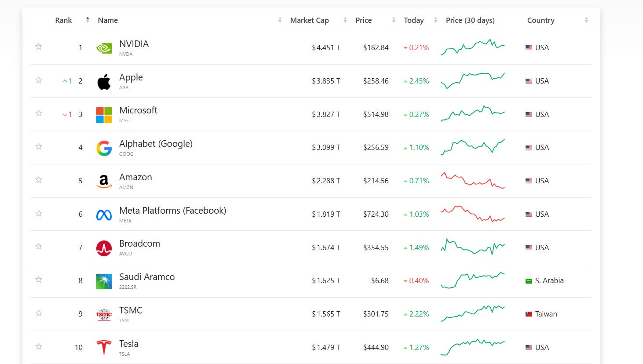This screenshot has height=364, width=643.
Task: Click Microsoft rank change down 1 indicator
Action: tap(67, 114)
